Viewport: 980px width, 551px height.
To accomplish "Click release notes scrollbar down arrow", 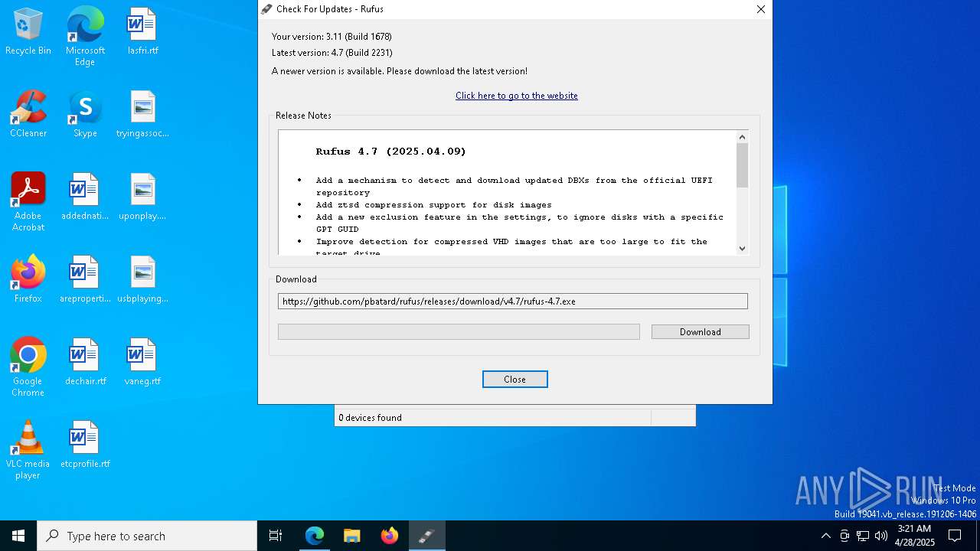I will coord(742,248).
